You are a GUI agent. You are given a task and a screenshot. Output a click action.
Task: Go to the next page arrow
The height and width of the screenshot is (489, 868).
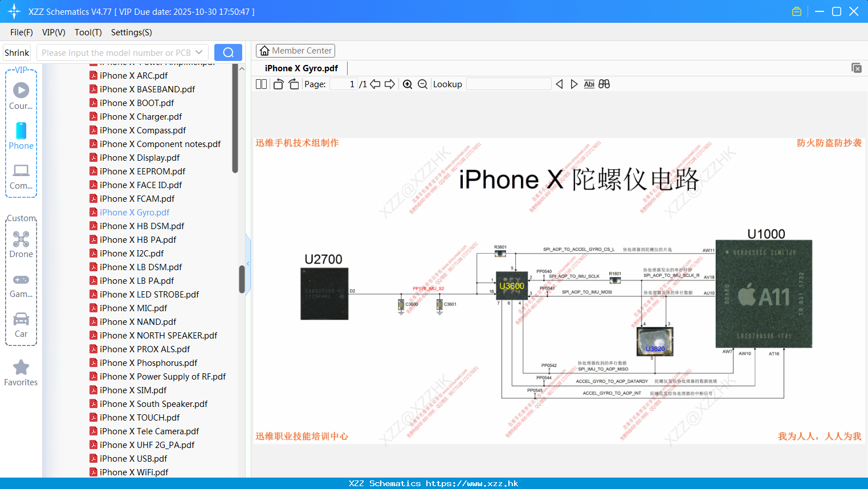pyautogui.click(x=390, y=84)
